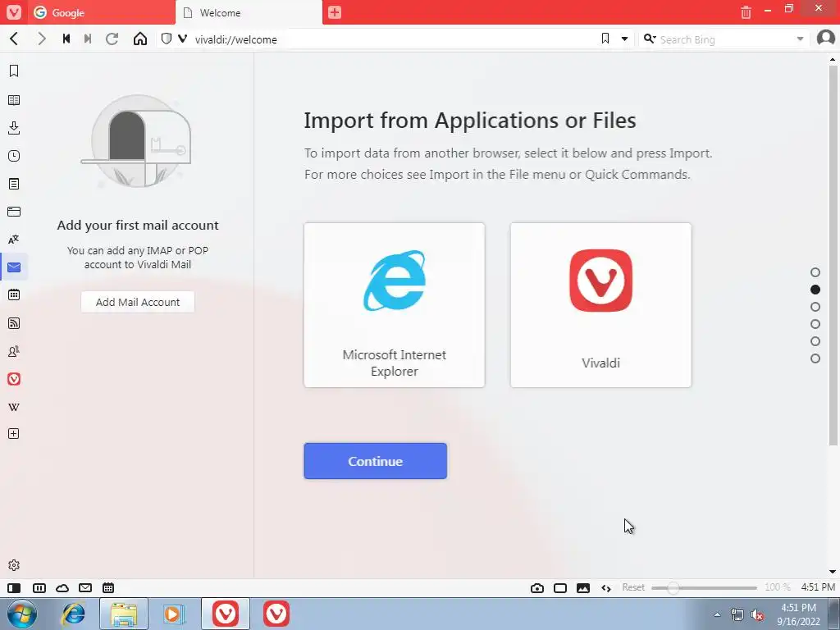Screen dimensions: 840x630
Task: Jump to sixth welcome step dot
Action: click(x=815, y=358)
